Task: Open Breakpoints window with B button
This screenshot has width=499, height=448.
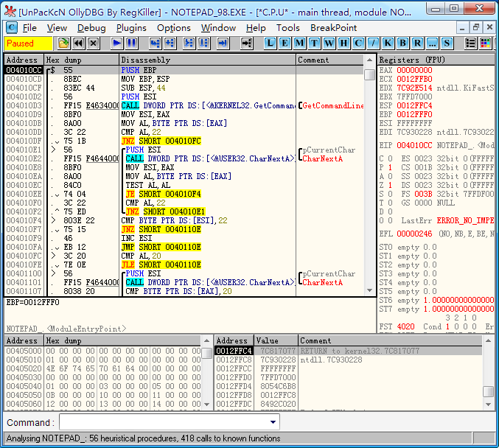Action: click(402, 43)
